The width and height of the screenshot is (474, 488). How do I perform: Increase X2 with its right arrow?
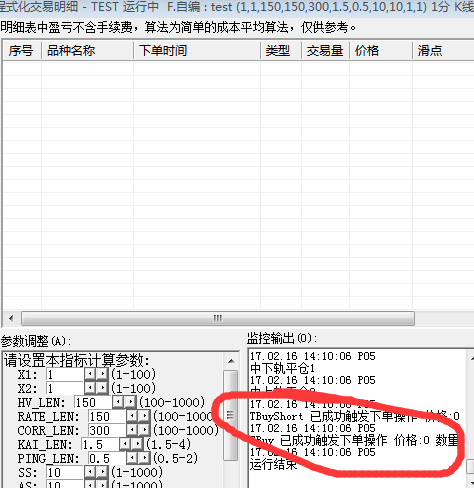click(x=102, y=388)
